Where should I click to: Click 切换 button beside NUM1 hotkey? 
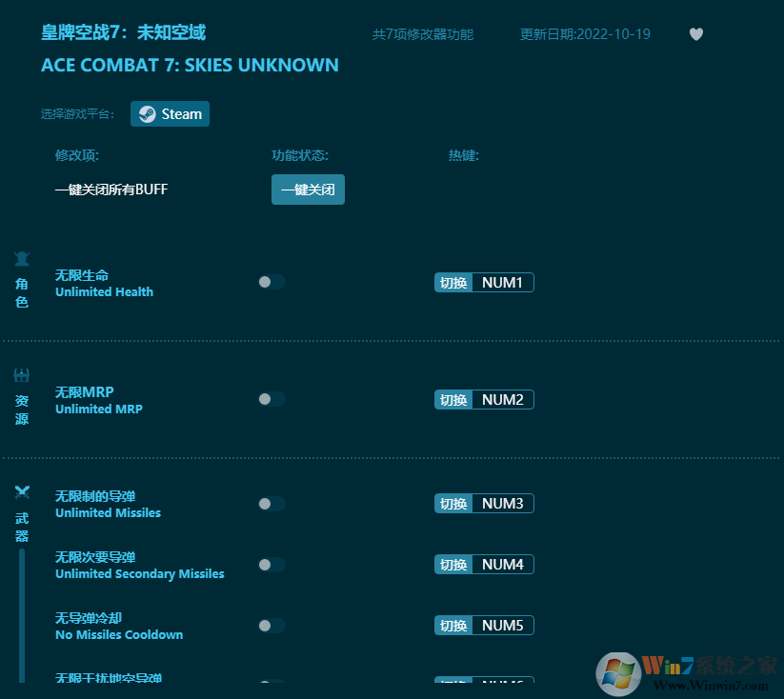coord(453,283)
